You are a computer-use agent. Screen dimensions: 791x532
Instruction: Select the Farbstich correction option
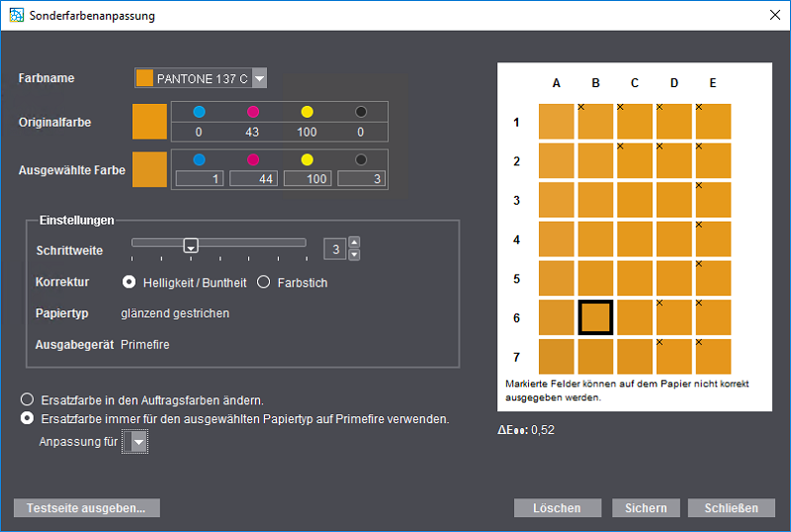pyautogui.click(x=264, y=282)
